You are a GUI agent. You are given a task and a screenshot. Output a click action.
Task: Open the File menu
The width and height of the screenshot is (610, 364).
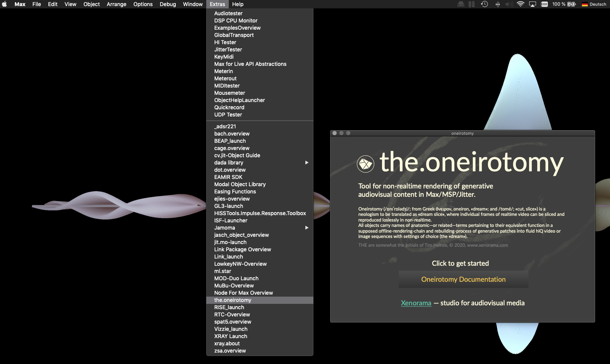coord(37,4)
